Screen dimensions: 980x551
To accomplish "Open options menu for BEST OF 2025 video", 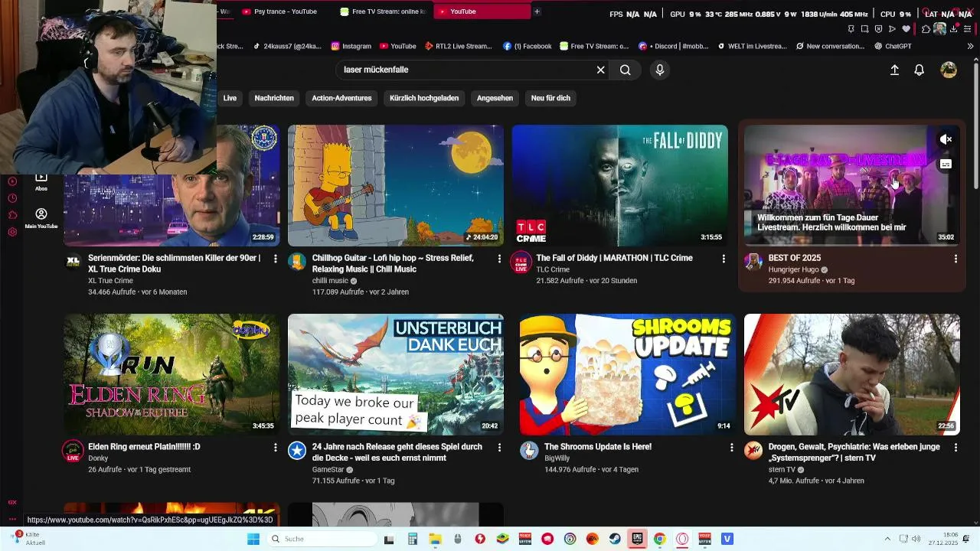I will 955,259.
